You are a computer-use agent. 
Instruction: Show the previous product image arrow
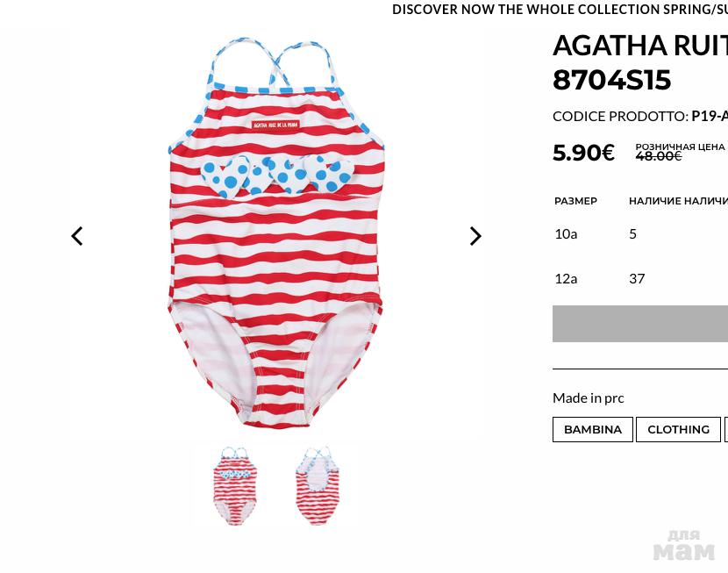pos(77,236)
